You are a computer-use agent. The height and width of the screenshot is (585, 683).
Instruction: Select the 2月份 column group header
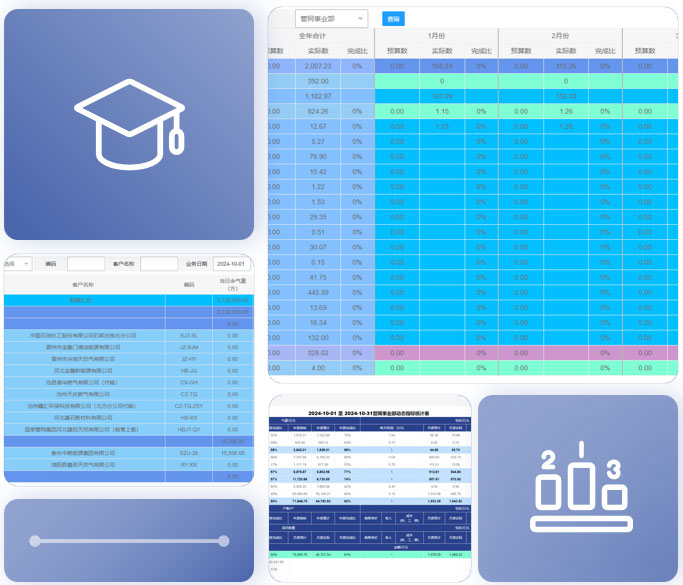[x=559, y=35]
